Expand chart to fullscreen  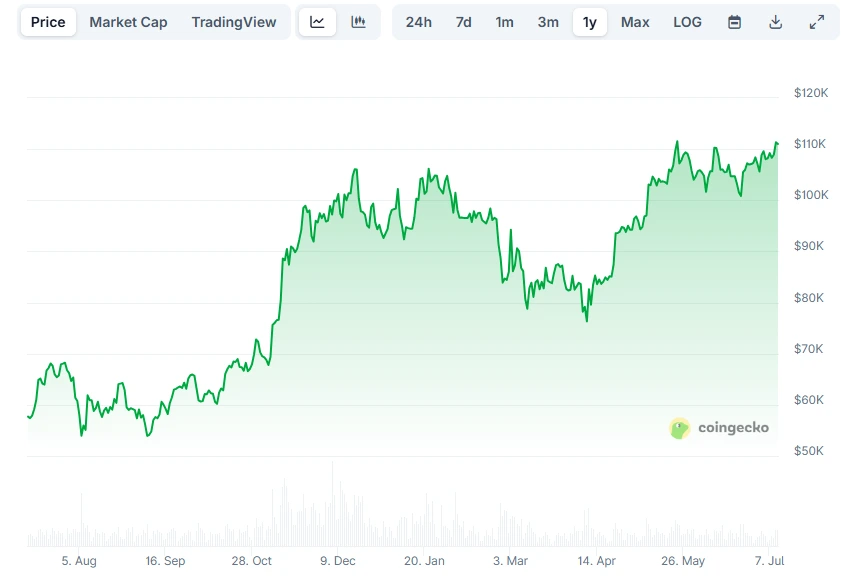point(816,21)
